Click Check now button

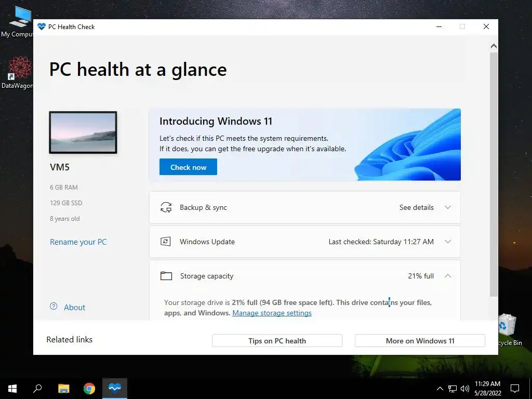[188, 167]
